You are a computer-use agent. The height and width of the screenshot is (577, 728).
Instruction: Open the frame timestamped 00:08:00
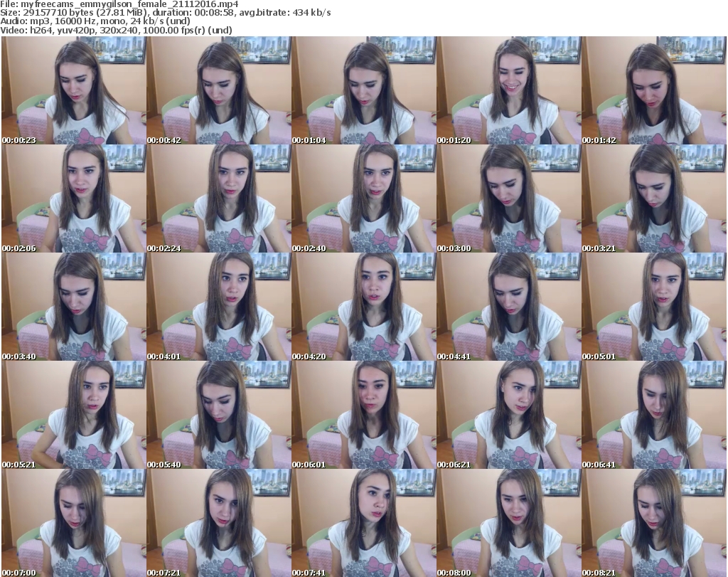[x=508, y=523]
